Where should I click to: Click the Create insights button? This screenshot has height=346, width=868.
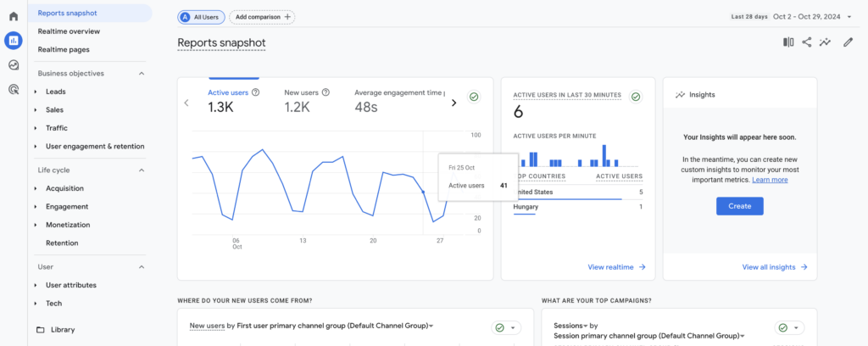739,206
